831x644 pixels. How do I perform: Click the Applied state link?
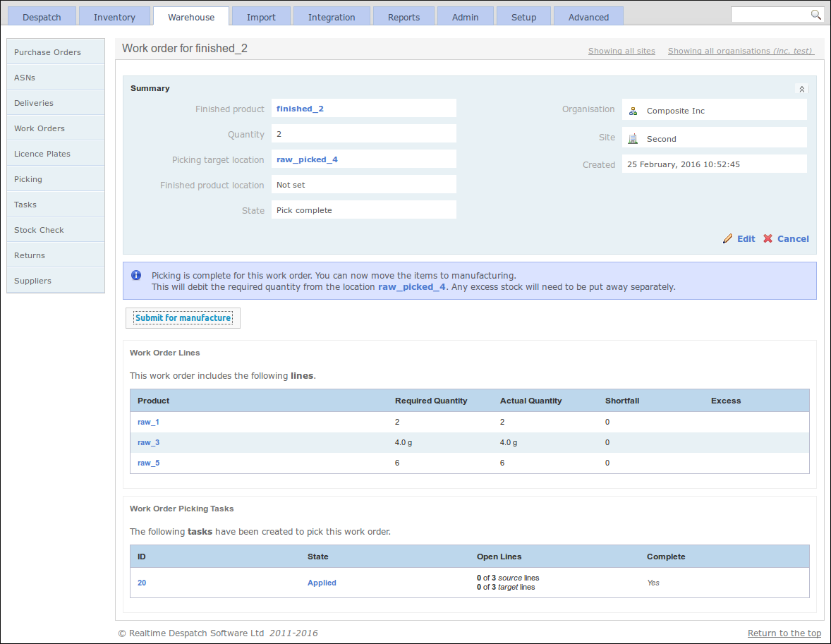[322, 583]
